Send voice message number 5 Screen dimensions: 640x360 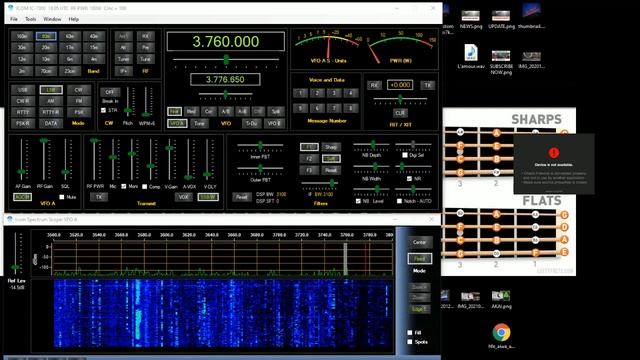coord(300,108)
